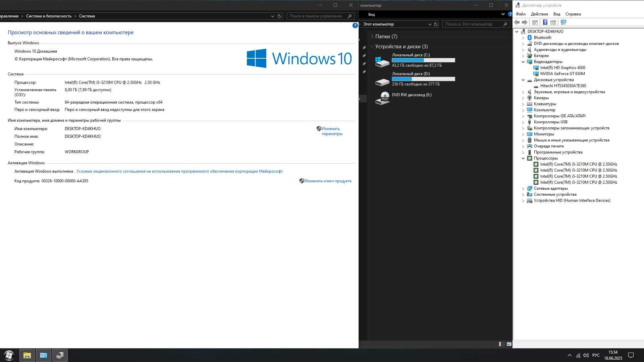Click the Back arrow in Device Manager toolbar

click(x=517, y=22)
